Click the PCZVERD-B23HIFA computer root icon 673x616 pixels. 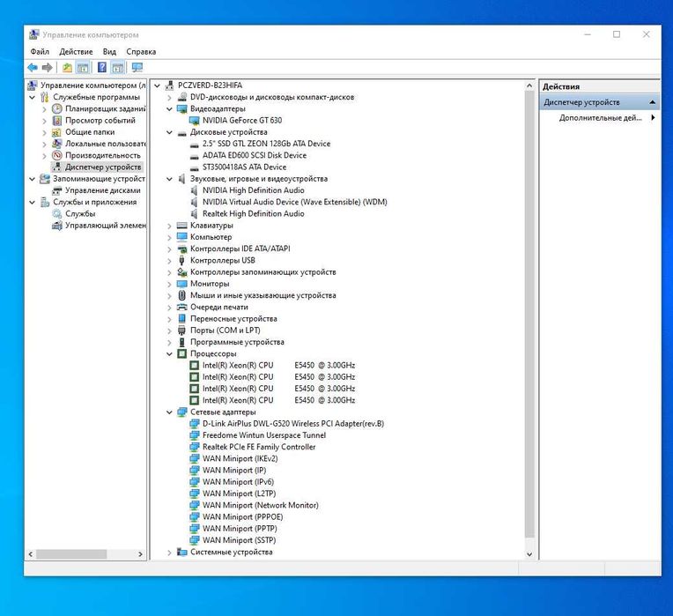tap(169, 85)
